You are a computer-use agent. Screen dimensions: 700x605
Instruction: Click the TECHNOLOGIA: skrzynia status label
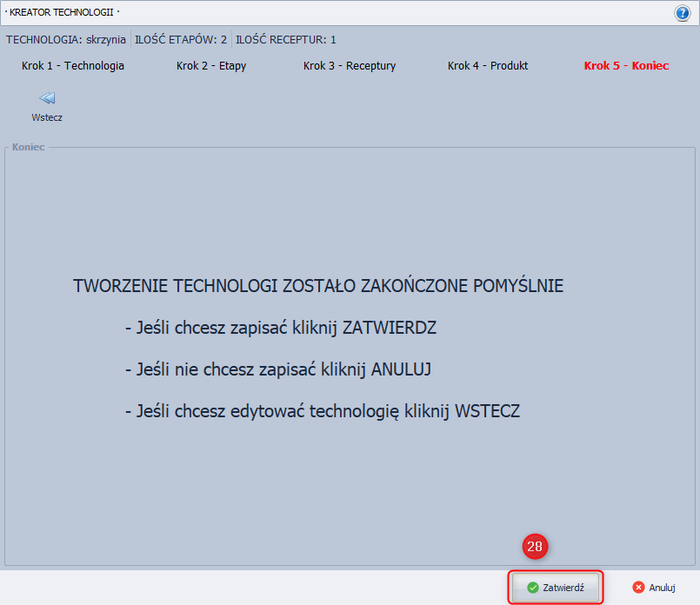tap(66, 40)
